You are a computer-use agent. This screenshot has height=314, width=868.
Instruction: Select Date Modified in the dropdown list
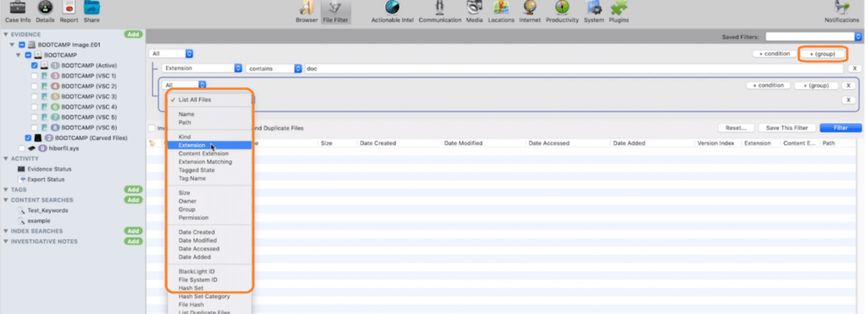[x=198, y=240]
